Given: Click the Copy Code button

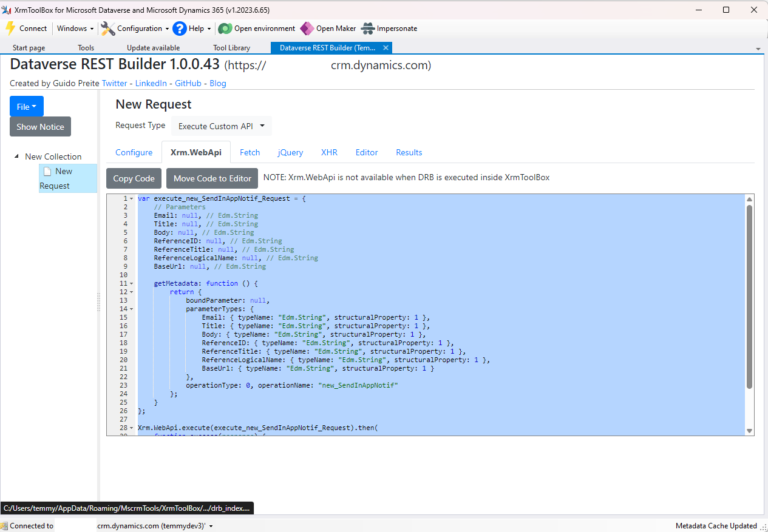Looking at the screenshot, I should [x=134, y=178].
